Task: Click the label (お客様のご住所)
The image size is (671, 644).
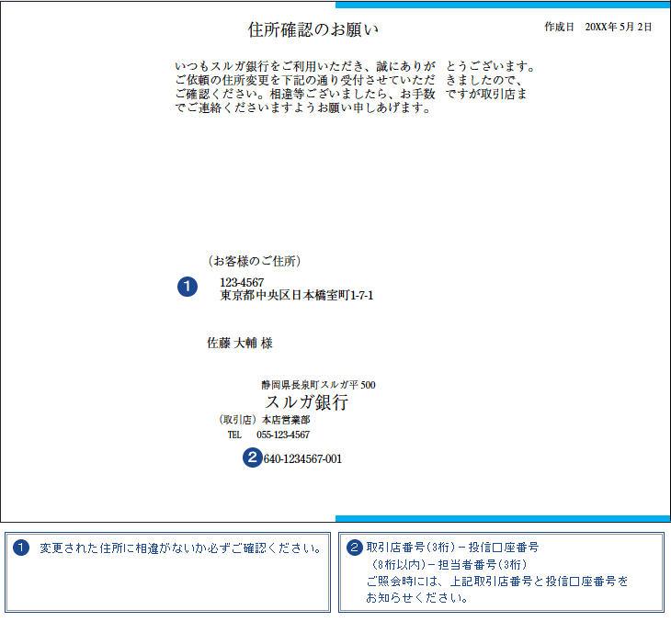Action: pos(255,261)
